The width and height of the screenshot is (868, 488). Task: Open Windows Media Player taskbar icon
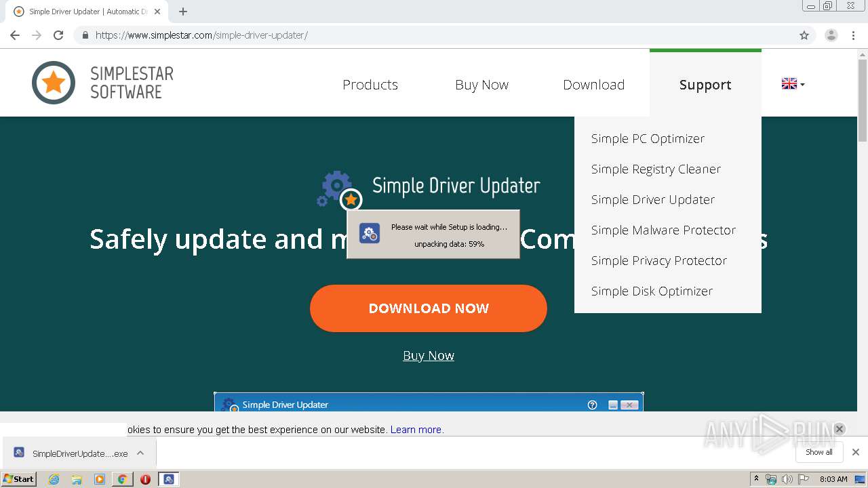coord(100,479)
